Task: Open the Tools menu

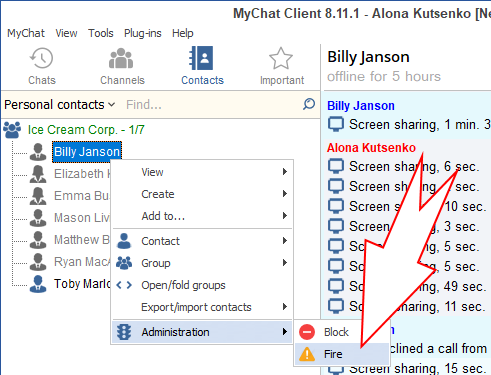Action: pos(101,33)
